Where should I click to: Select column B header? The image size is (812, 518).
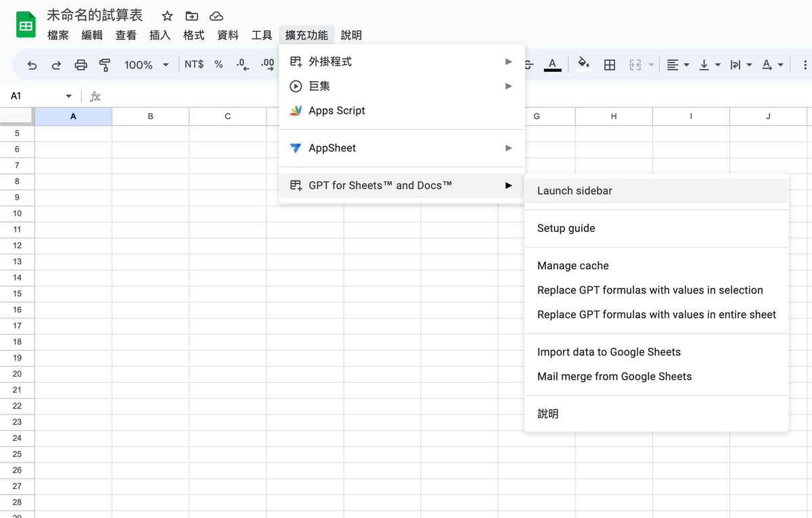150,116
